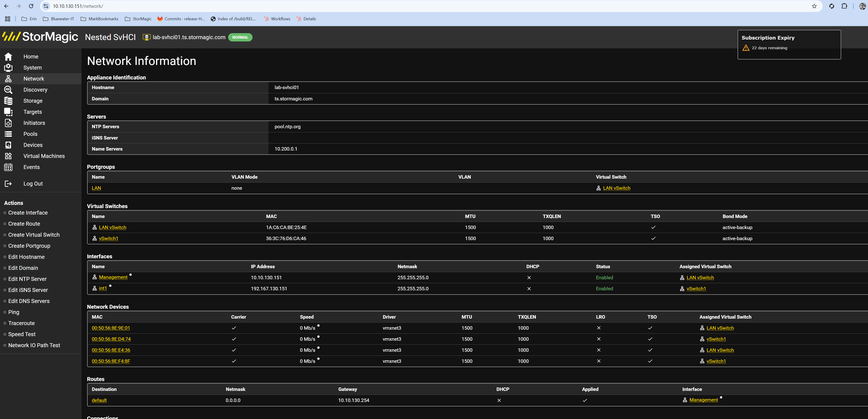Image resolution: width=868 pixels, height=419 pixels.
Task: Click the Ping action
Action: pos(14,312)
